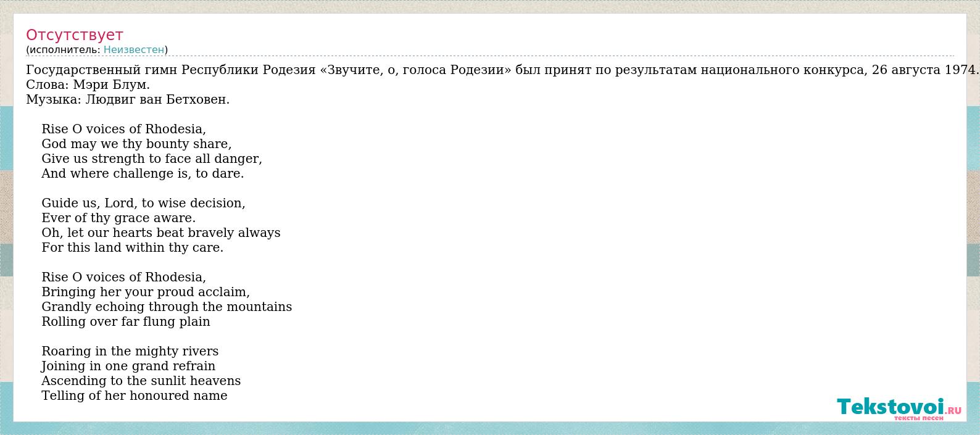This screenshot has height=435, width=980.
Task: Click the Tekstovoi.ru logo
Action: [x=899, y=409]
